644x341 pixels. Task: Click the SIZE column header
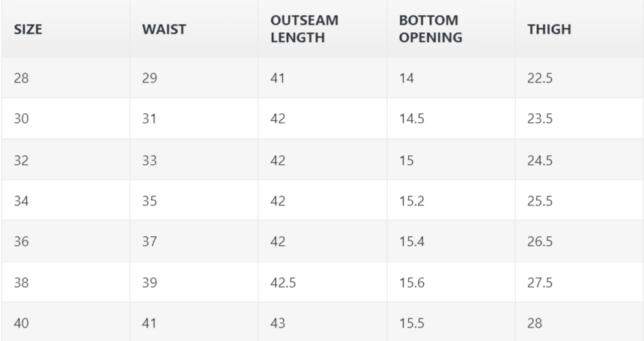pos(28,30)
